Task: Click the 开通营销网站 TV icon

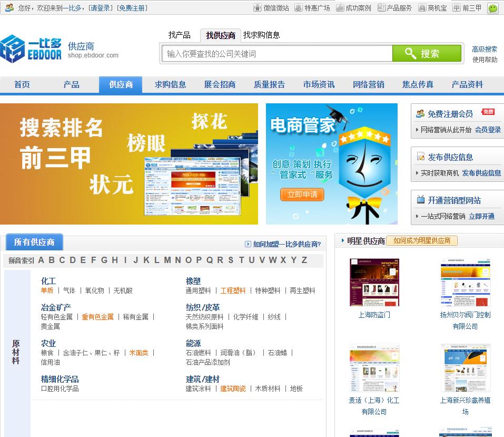Action: (420, 200)
